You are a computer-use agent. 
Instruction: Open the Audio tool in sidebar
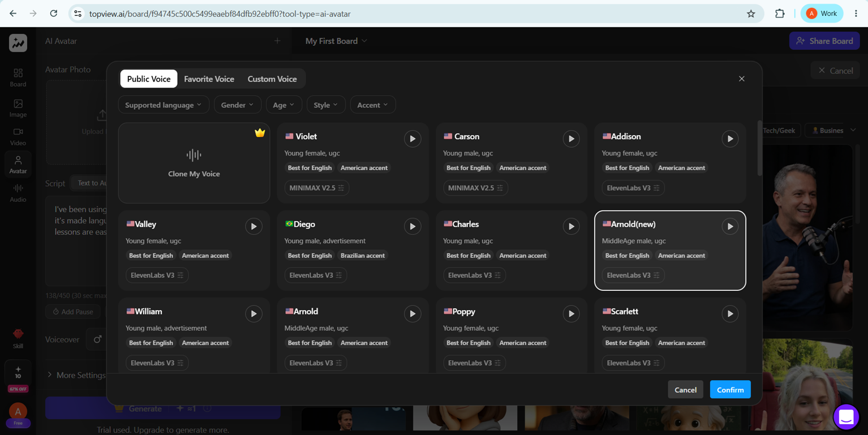click(18, 193)
